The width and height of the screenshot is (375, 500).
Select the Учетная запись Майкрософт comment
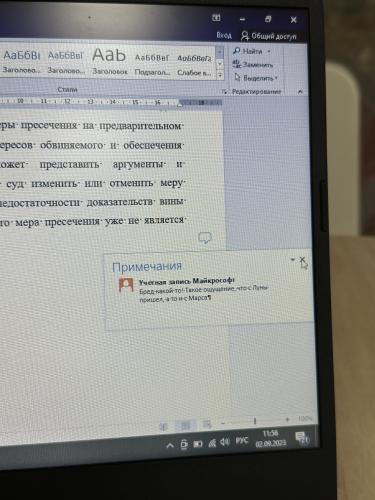pos(186,281)
